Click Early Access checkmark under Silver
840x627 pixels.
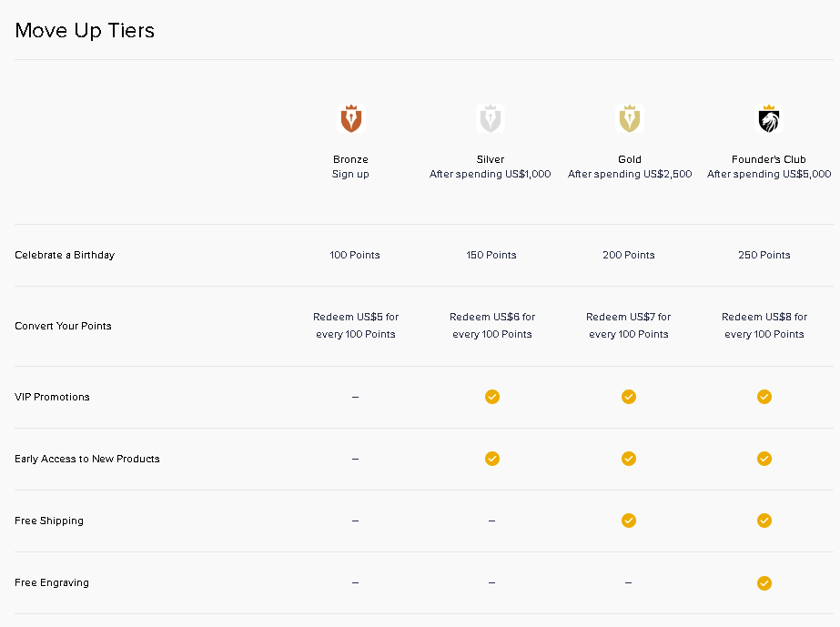[x=491, y=459]
